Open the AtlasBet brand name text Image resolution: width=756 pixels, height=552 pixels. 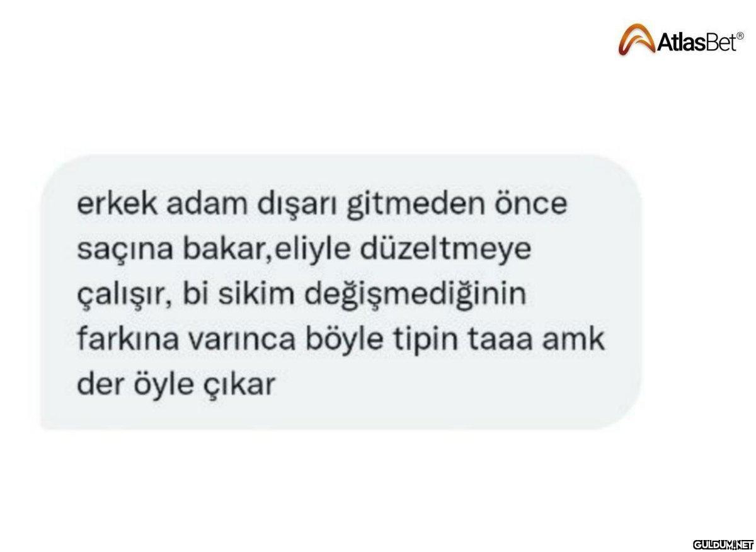697,44
